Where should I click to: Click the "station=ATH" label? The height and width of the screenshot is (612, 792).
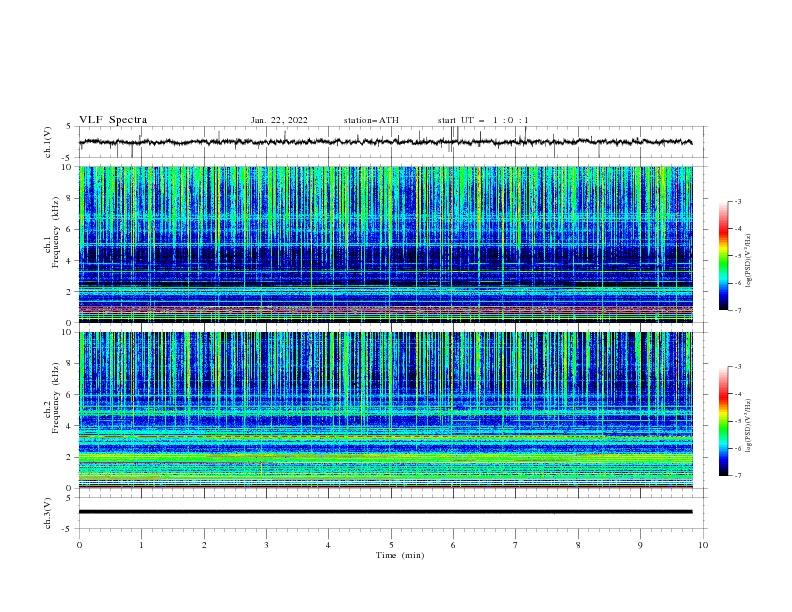tap(371, 120)
